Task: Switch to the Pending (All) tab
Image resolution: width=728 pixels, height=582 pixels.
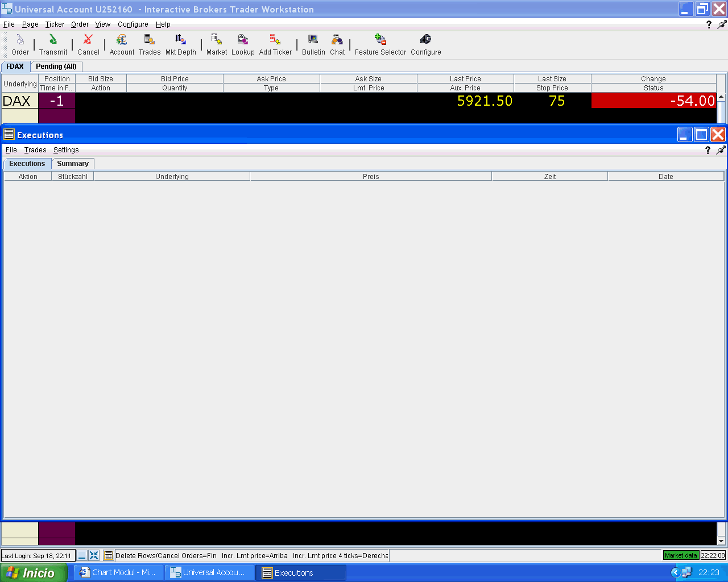Action: click(x=56, y=66)
